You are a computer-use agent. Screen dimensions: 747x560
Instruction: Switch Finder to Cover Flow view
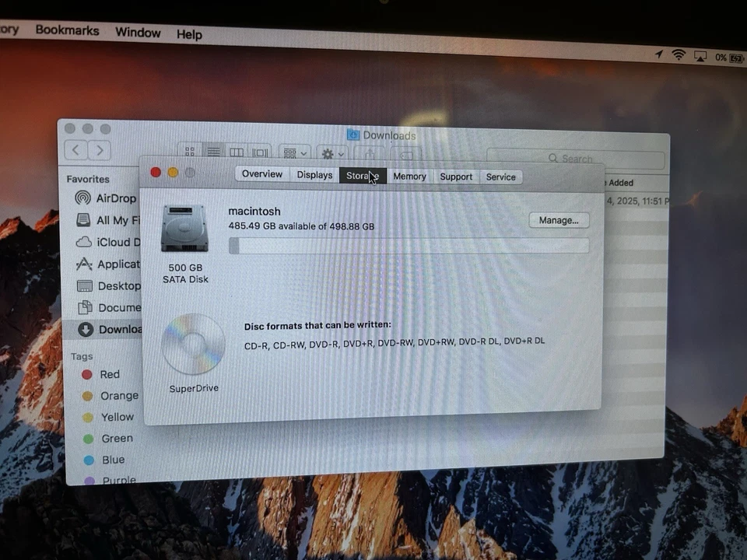pos(260,152)
